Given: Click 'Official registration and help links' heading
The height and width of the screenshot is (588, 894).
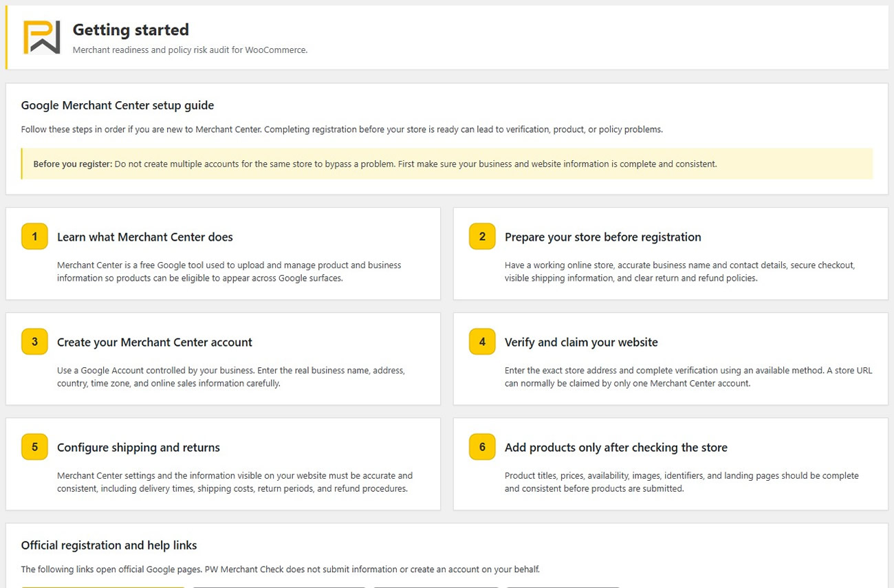Looking at the screenshot, I should tap(109, 545).
